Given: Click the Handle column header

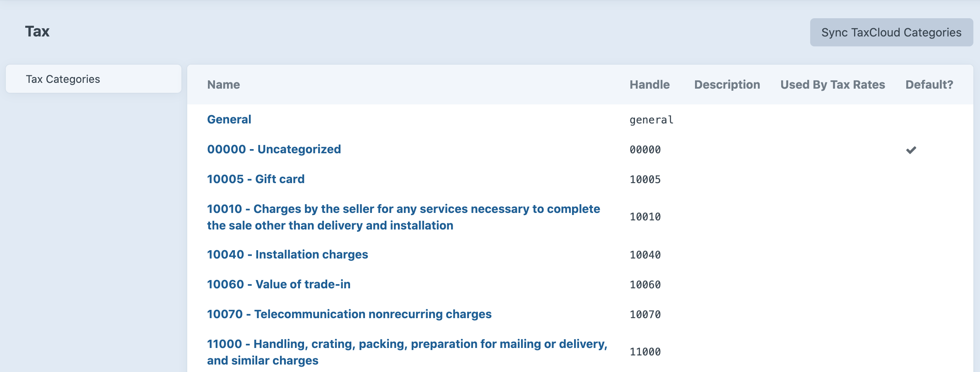Looking at the screenshot, I should [649, 85].
